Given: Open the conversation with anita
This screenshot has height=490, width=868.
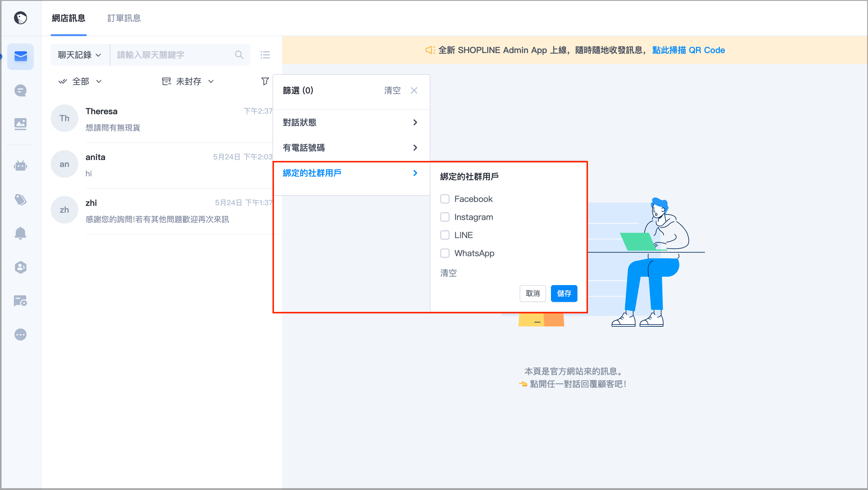Looking at the screenshot, I should tap(162, 165).
